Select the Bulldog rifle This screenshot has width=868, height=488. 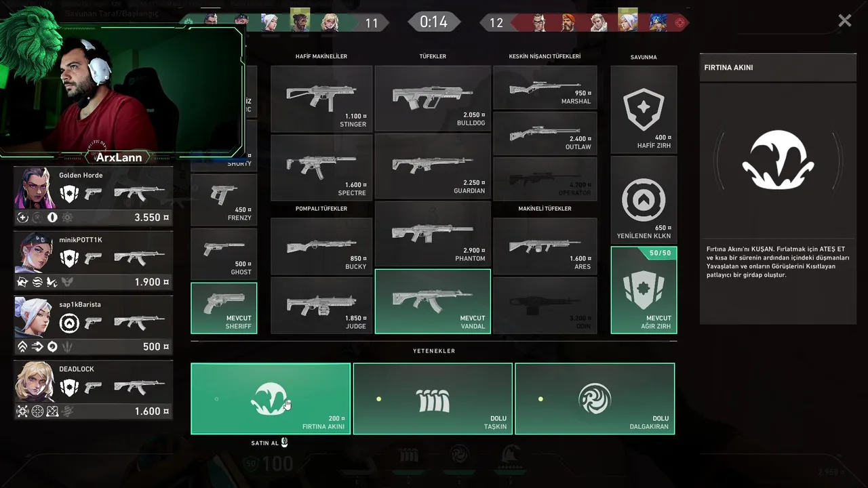coord(433,98)
